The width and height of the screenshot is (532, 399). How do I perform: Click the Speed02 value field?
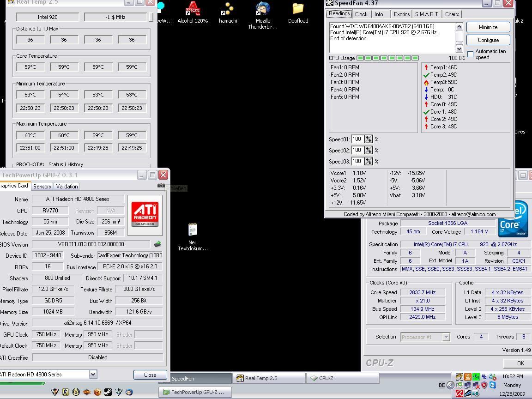(x=357, y=150)
